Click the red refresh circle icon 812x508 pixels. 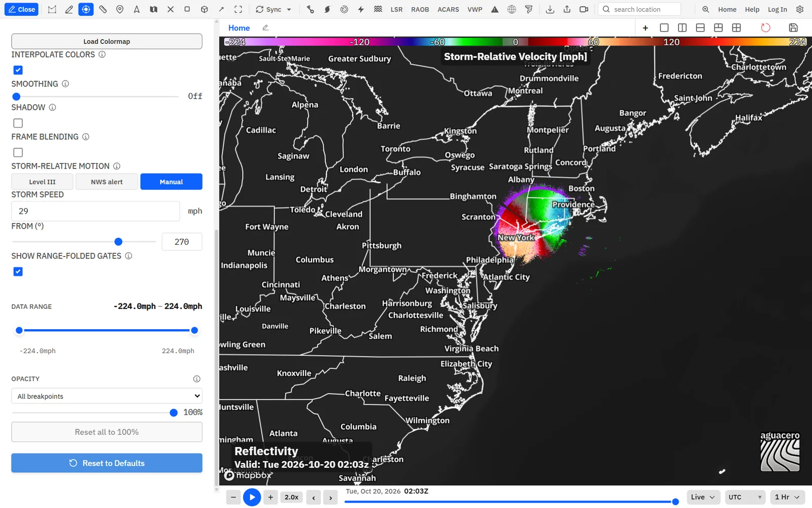click(x=765, y=27)
